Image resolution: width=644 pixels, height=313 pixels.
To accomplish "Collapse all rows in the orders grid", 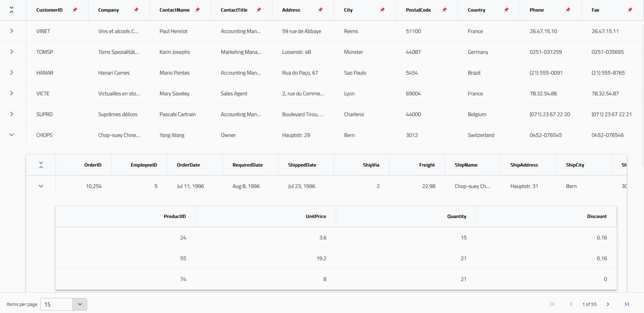I will click(x=41, y=165).
